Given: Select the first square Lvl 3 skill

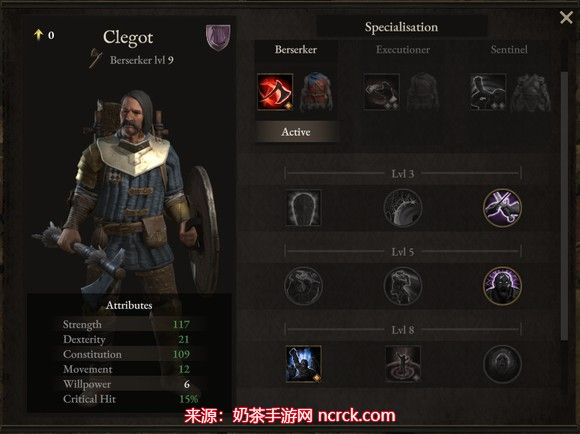Looking at the screenshot, I should (x=303, y=208).
